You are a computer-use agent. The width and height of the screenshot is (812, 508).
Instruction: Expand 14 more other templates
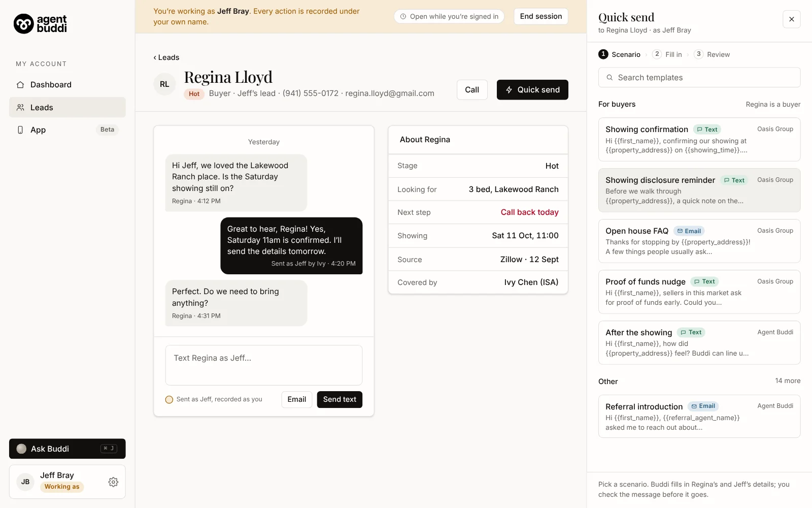(x=787, y=381)
